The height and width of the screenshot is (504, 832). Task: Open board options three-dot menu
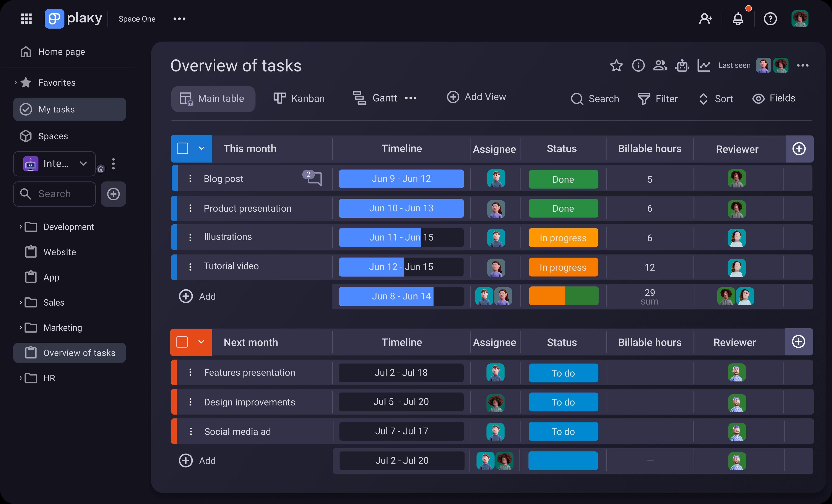point(803,65)
